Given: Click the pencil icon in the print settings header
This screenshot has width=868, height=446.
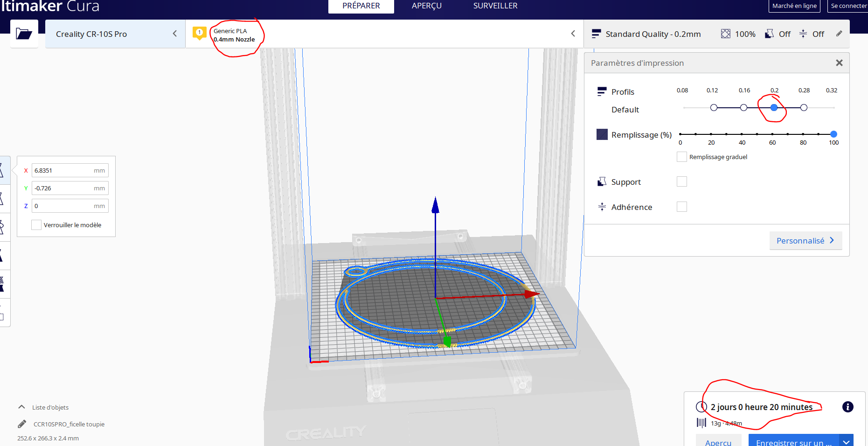Looking at the screenshot, I should (839, 34).
